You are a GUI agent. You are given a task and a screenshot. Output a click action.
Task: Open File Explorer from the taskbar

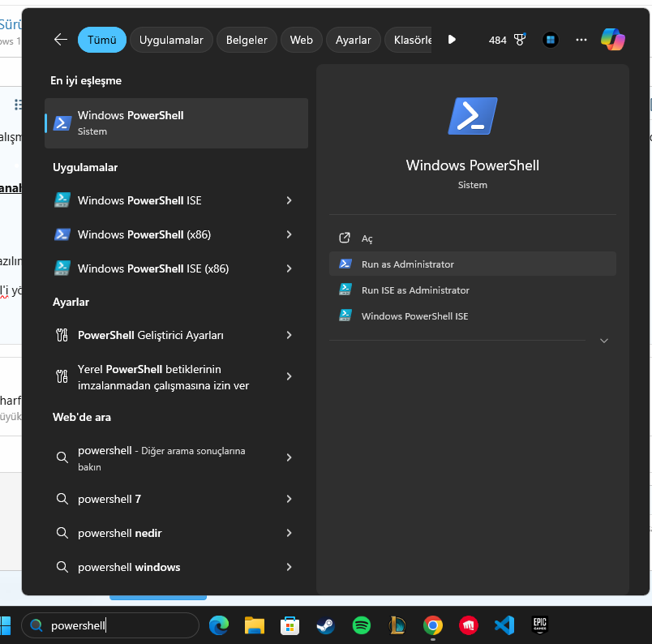point(255,625)
